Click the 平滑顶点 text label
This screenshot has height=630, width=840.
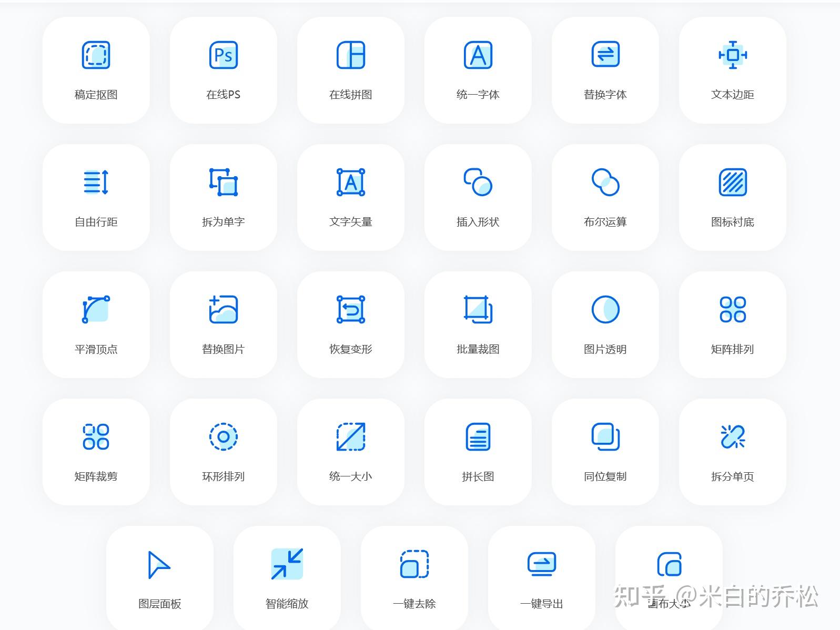tap(96, 349)
